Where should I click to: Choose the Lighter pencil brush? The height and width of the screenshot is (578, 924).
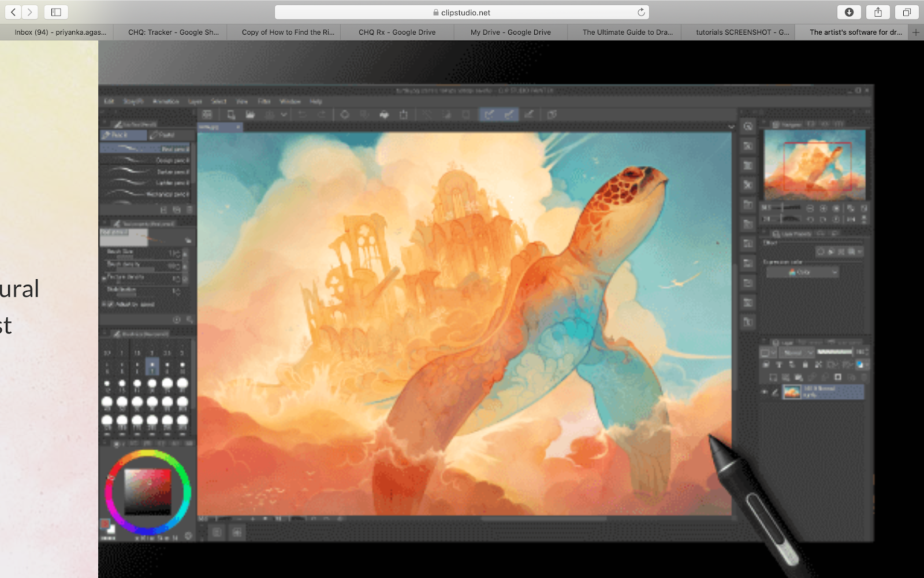click(x=145, y=183)
